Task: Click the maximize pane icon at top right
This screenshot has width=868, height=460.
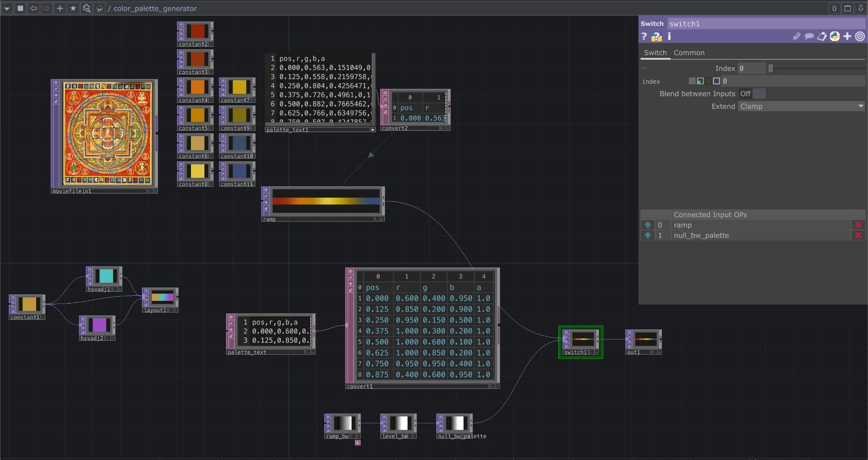Action: coord(847,8)
